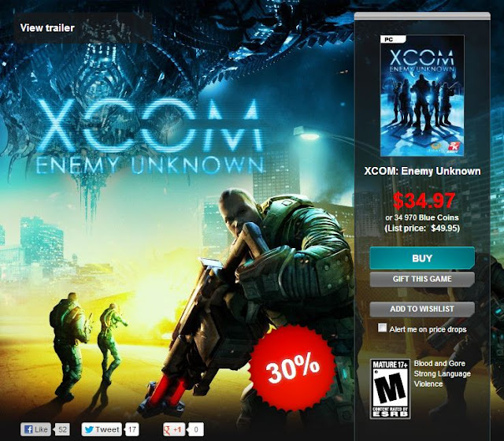Click the ESRB Mature 17+ rating icon

click(390, 388)
